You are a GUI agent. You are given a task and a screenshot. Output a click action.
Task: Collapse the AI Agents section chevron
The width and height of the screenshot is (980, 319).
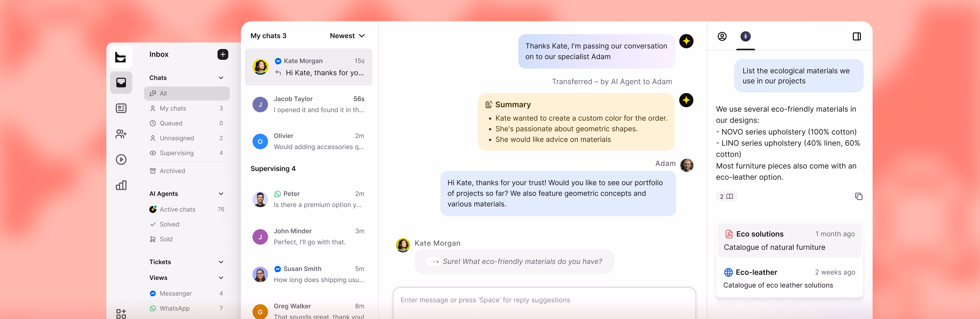[x=221, y=194]
